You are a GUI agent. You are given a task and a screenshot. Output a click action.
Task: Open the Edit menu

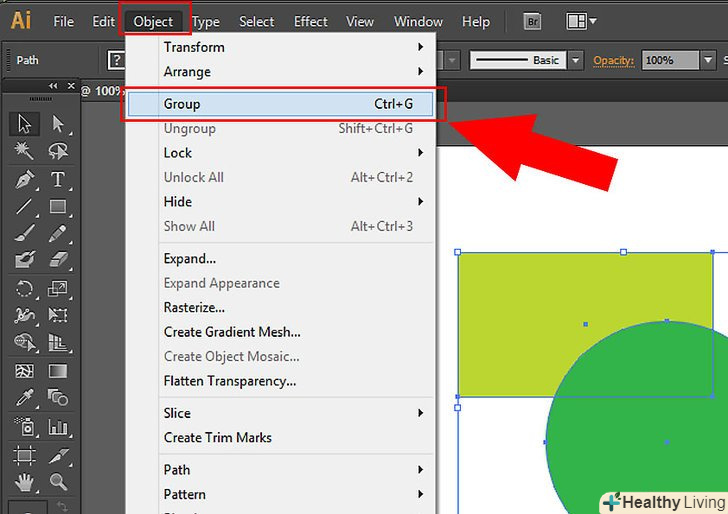pyautogui.click(x=103, y=21)
